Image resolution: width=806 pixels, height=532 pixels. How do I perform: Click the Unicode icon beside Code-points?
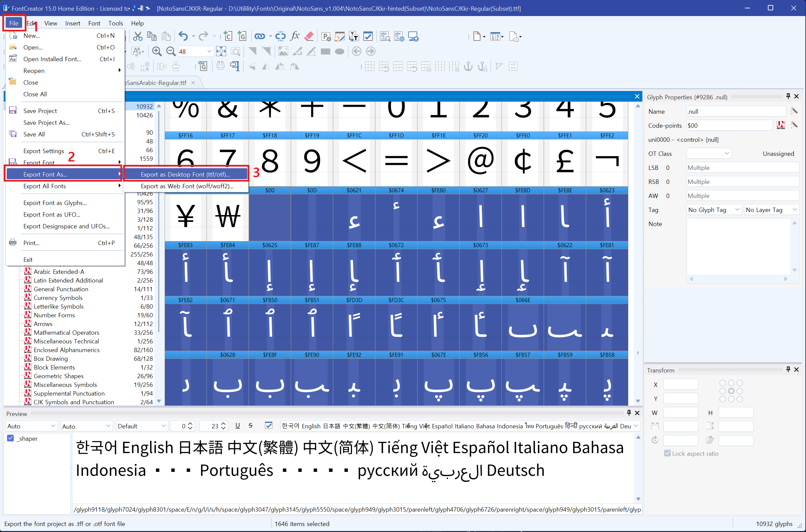point(781,125)
